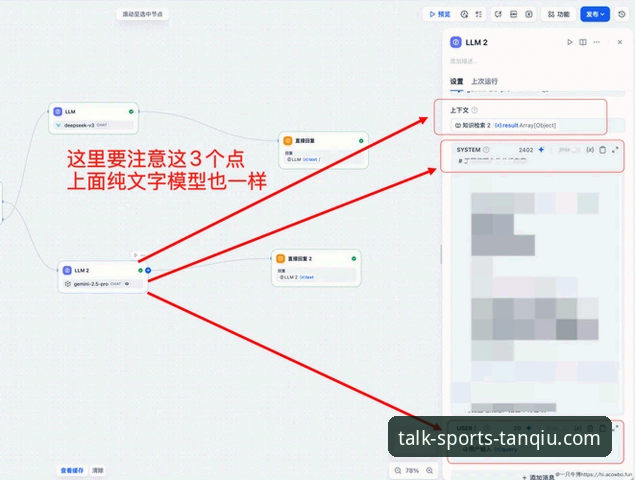
Task: Click the export arrow icon in toolbar
Action: point(498,14)
